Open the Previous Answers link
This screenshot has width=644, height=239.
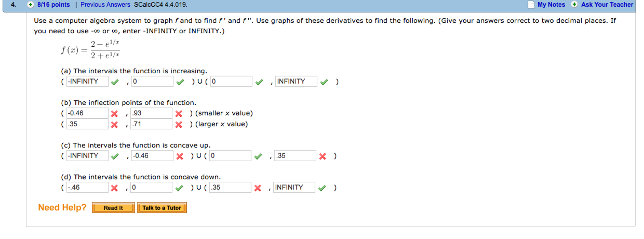(x=105, y=5)
